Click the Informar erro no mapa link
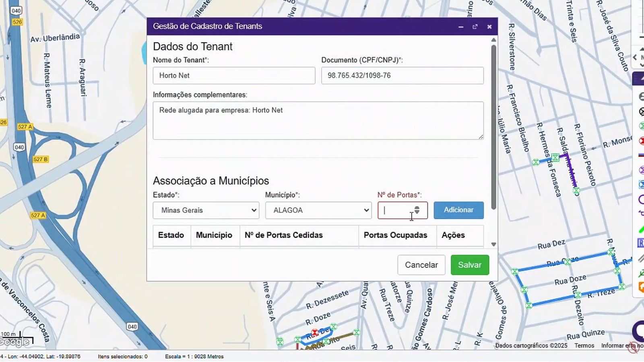Viewport: 644px width, 362px height. pos(622,345)
